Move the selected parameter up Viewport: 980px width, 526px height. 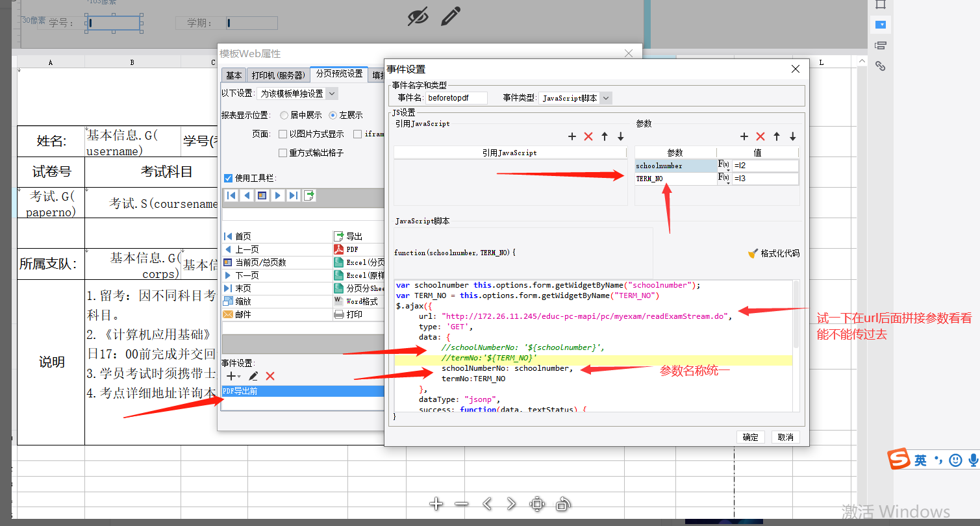point(777,136)
